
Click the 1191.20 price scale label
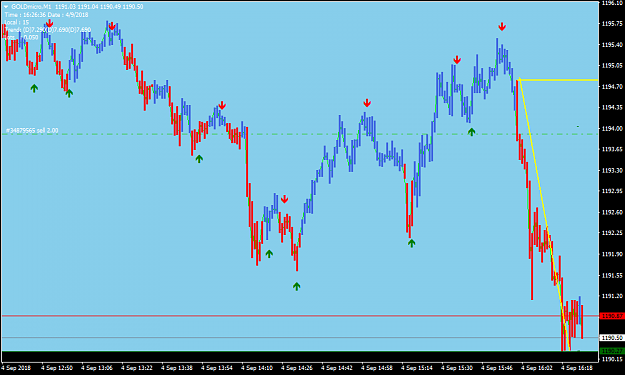[612, 296]
